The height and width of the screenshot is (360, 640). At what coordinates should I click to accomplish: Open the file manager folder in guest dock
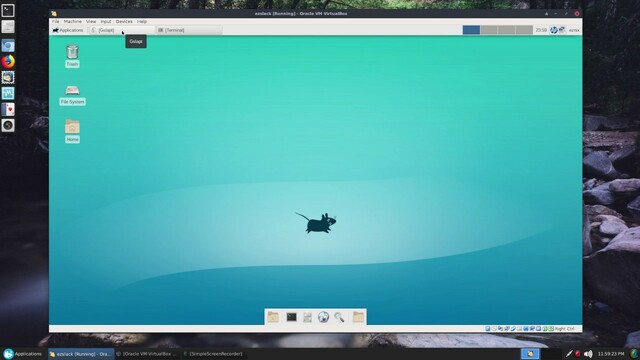(x=273, y=317)
